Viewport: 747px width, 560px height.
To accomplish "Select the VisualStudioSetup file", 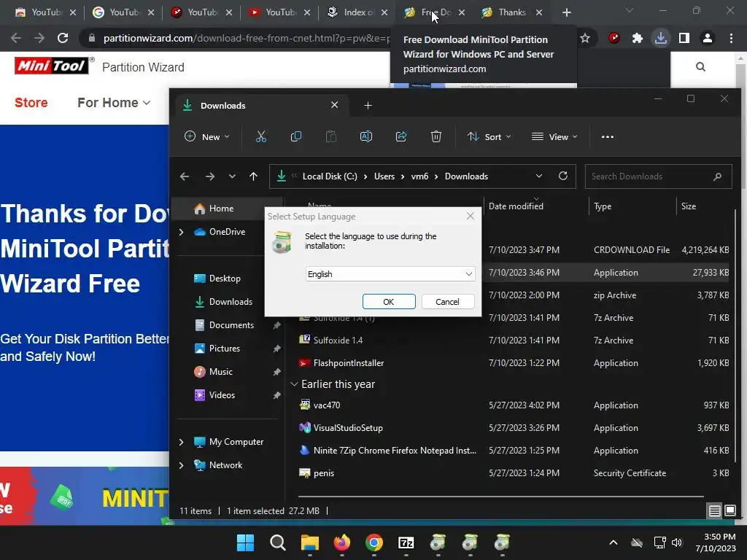I will point(348,428).
